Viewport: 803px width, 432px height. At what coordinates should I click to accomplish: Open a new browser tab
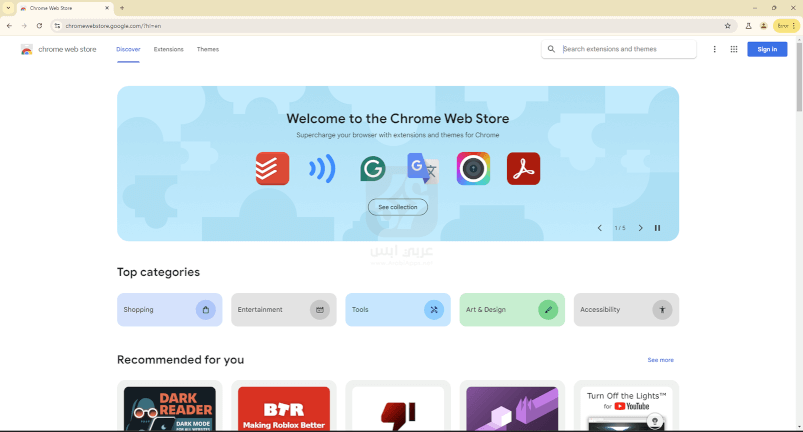122,8
